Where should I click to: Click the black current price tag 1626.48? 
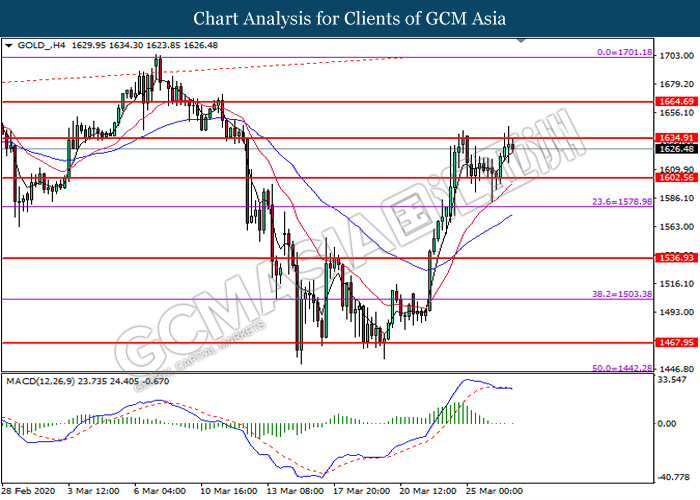pyautogui.click(x=676, y=149)
